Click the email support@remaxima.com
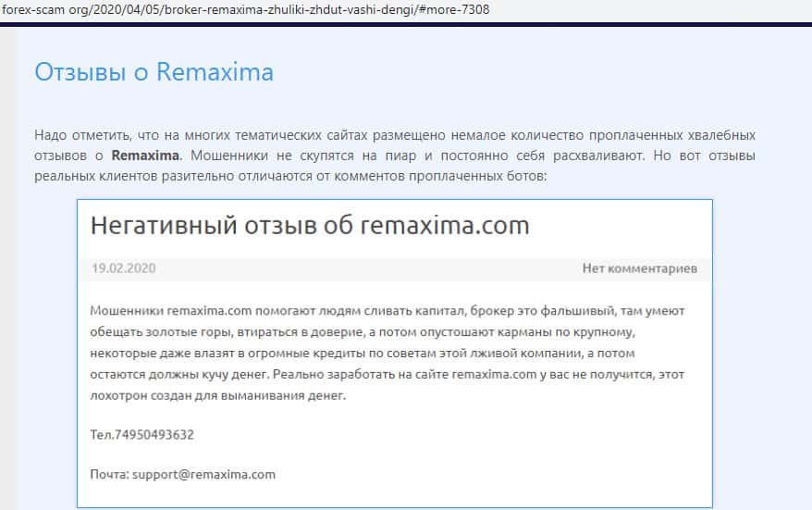812x510 pixels. 203,474
